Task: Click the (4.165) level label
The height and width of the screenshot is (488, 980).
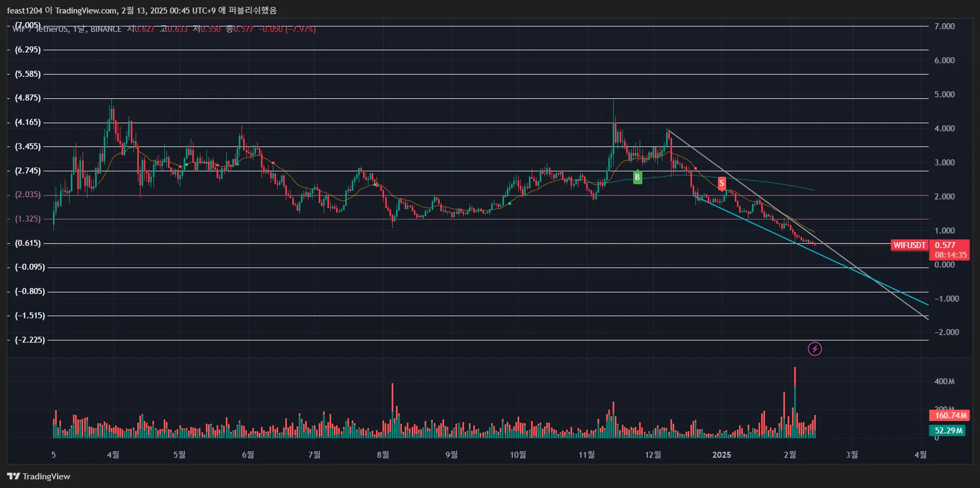Action: pos(28,122)
